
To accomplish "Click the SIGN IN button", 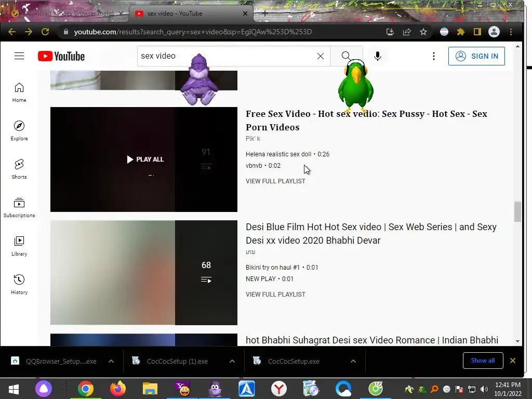I will point(476,56).
